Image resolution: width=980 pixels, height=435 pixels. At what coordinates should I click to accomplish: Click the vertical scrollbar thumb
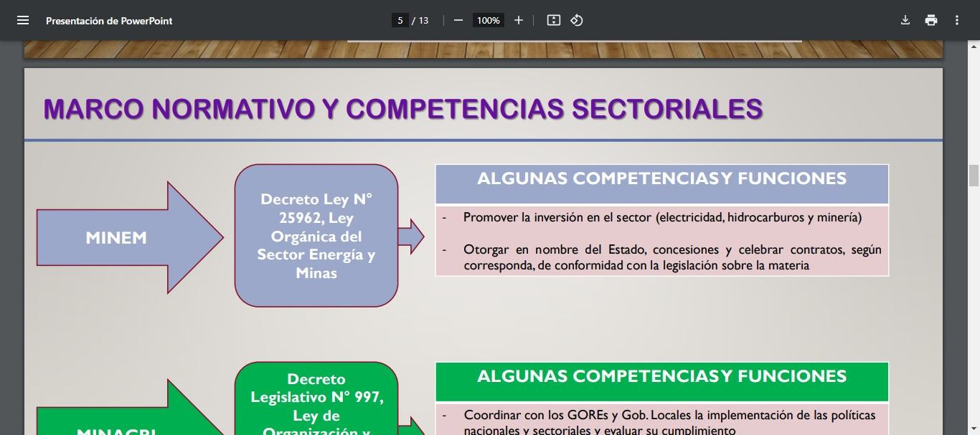pyautogui.click(x=974, y=175)
